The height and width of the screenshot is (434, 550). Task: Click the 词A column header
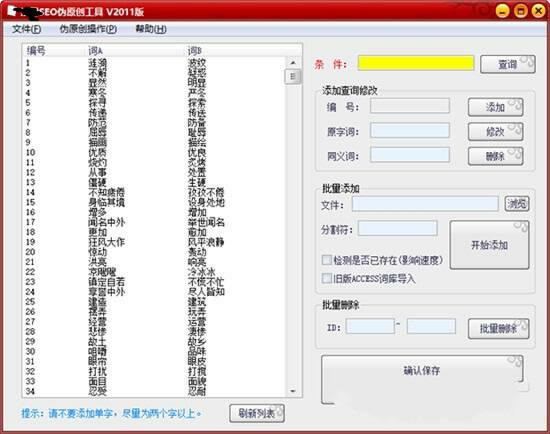(95, 51)
